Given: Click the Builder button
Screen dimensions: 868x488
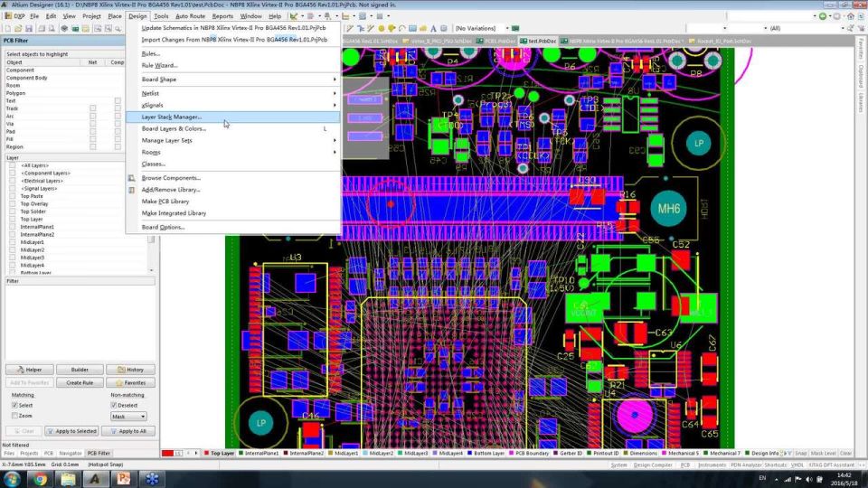Looking at the screenshot, I should pyautogui.click(x=80, y=370).
